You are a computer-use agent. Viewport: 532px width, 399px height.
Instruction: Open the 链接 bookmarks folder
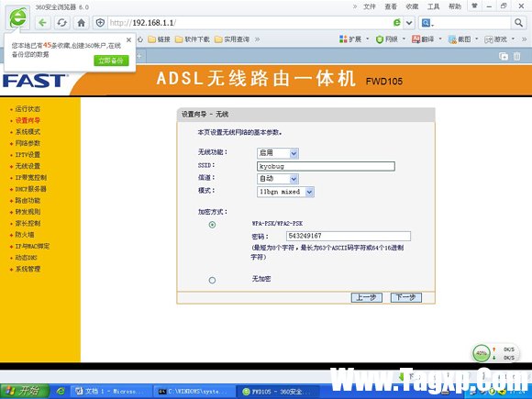click(160, 39)
